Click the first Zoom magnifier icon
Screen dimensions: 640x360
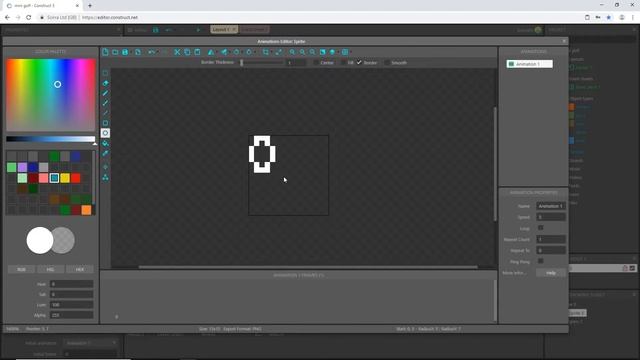tap(292, 52)
